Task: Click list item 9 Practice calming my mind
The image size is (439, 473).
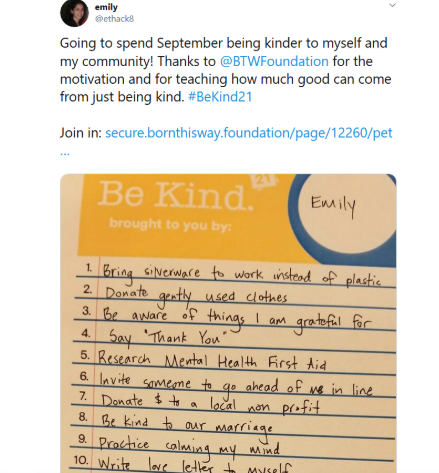Action: (178, 446)
